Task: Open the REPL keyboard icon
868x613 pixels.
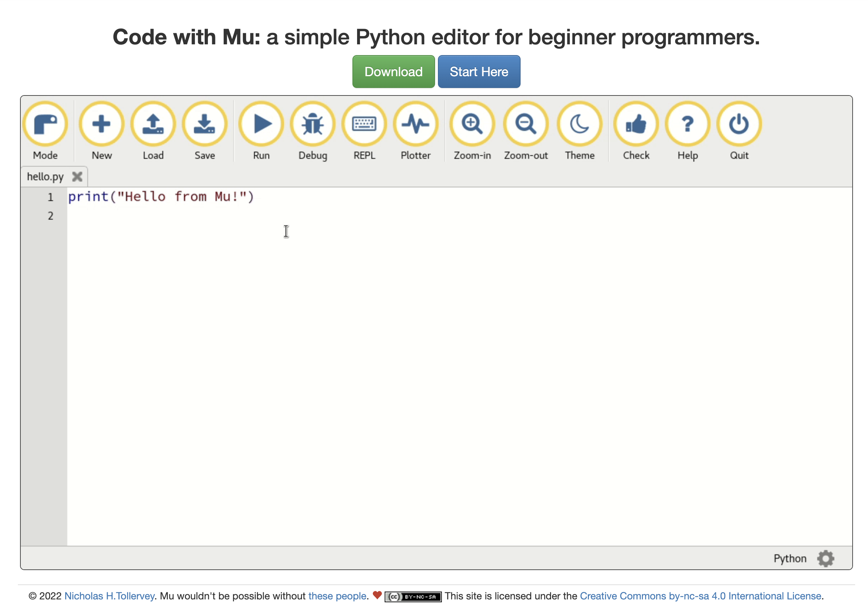Action: pyautogui.click(x=364, y=124)
